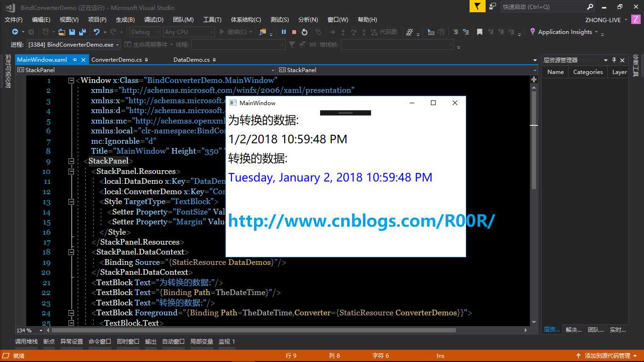
Task: Click the Categories column header
Action: point(588,72)
